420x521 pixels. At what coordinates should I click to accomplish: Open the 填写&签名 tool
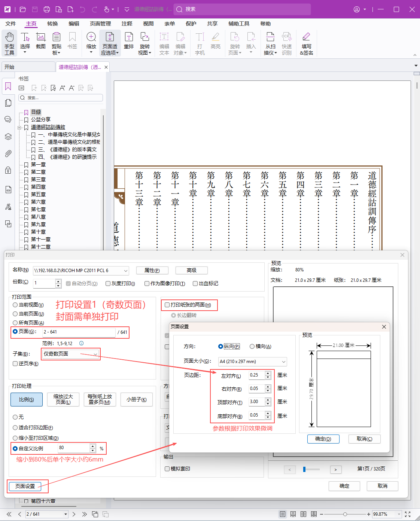pyautogui.click(x=306, y=42)
